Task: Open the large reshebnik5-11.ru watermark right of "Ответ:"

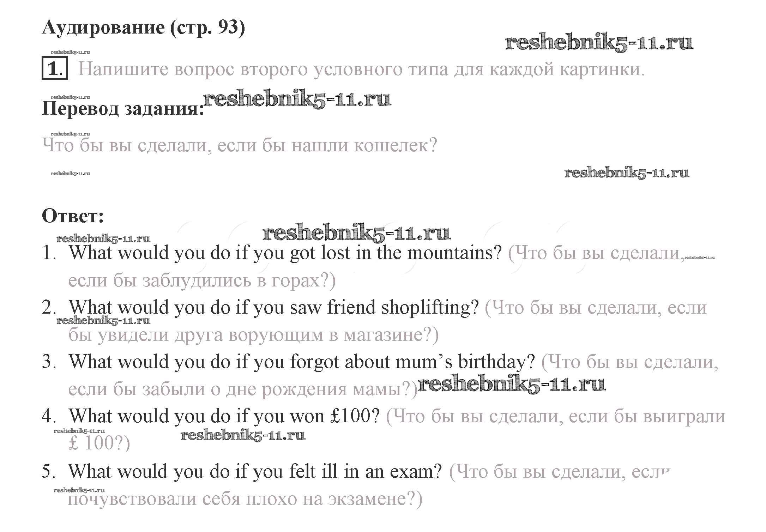Action: (x=356, y=233)
